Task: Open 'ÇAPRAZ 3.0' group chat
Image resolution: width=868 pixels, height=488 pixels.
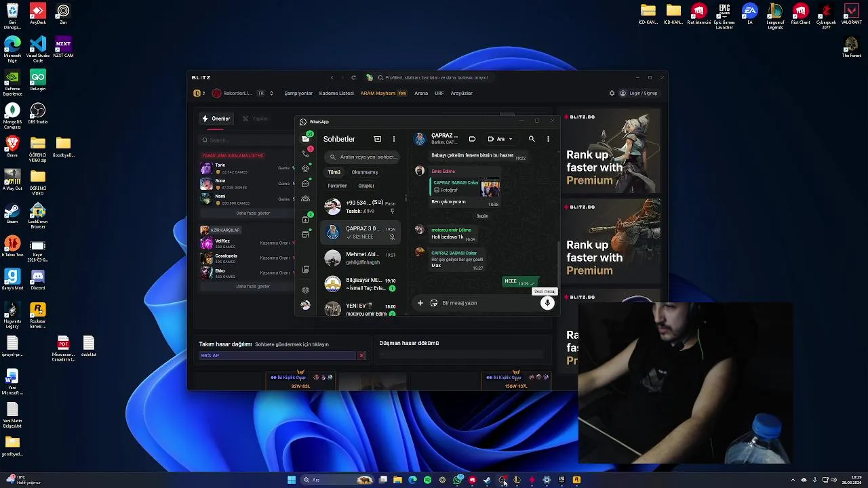Action: [x=360, y=232]
